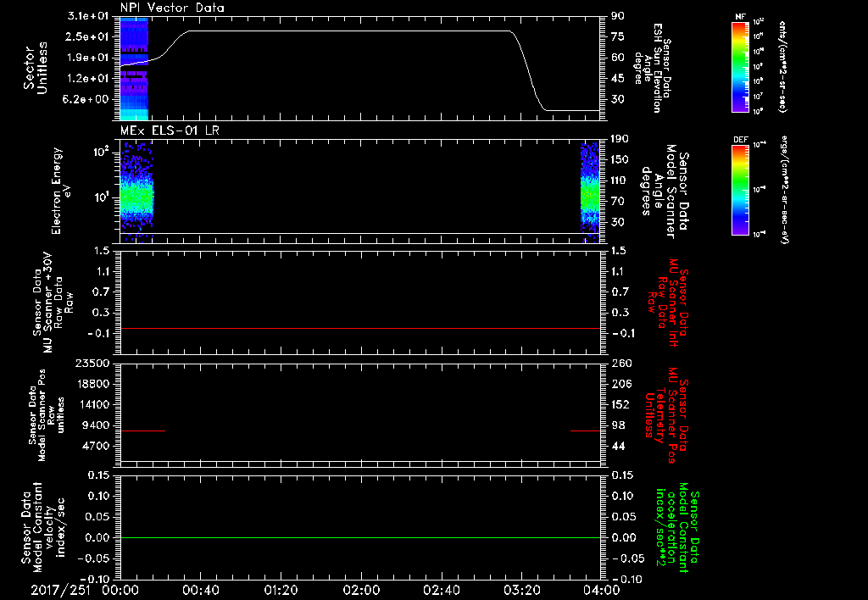
Task: Click the 01:20 time axis label
Action: pos(281,590)
